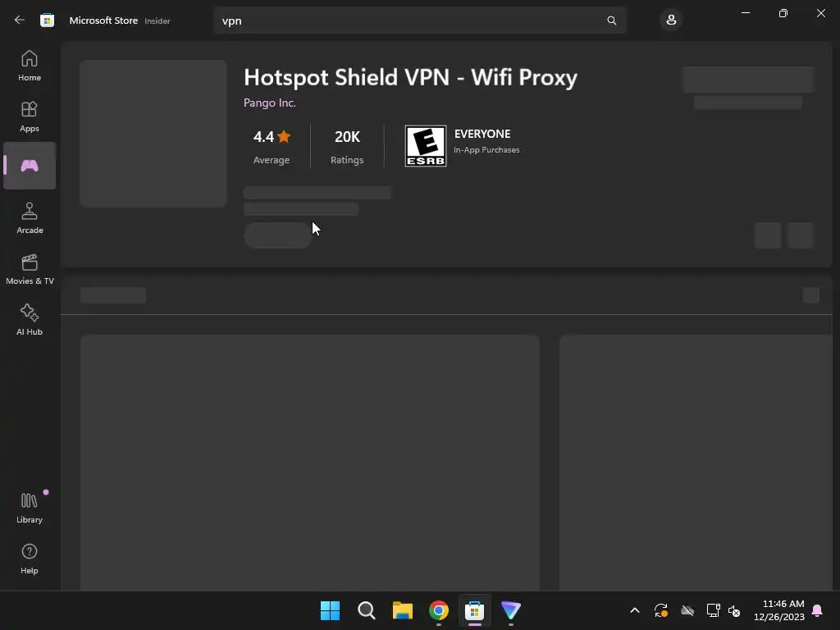840x630 pixels.
Task: Open the Home section in sidebar
Action: 30,66
